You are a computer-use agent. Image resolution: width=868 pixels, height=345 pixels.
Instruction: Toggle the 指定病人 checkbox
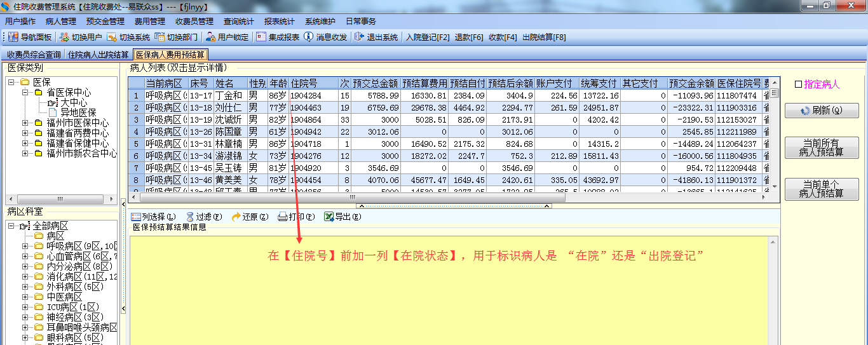pos(799,85)
